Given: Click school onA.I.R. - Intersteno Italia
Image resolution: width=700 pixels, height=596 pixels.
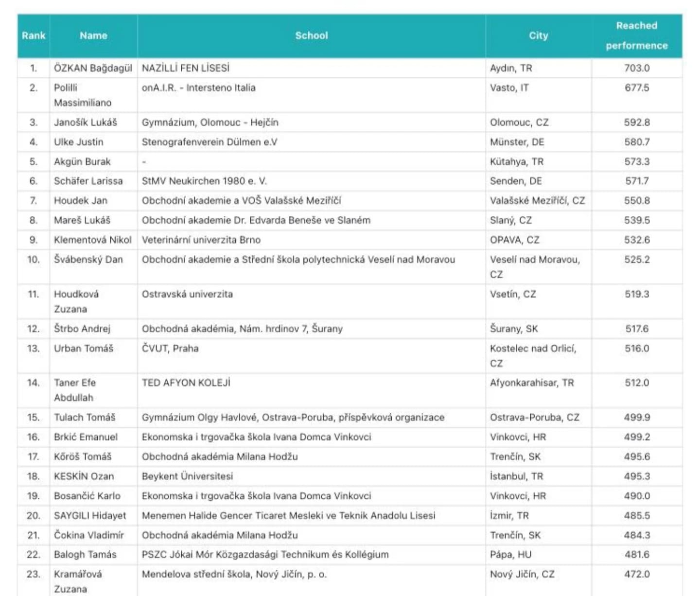Looking at the screenshot, I should pos(198,88).
